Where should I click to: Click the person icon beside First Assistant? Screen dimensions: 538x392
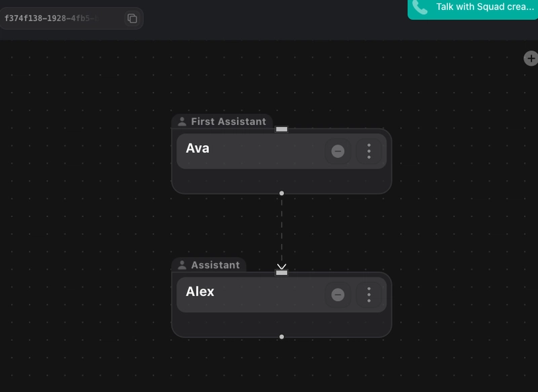point(182,122)
